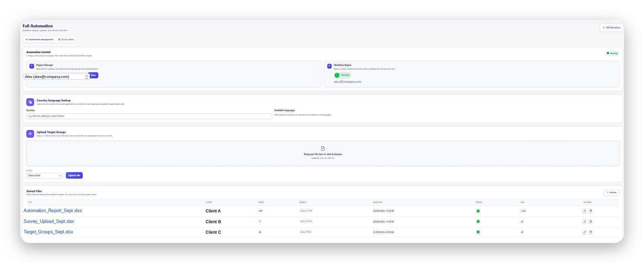Click the modified date 02/09/2026, 15:20:59
Image resolution: width=644 pixels, height=263 pixels.
(x=384, y=211)
